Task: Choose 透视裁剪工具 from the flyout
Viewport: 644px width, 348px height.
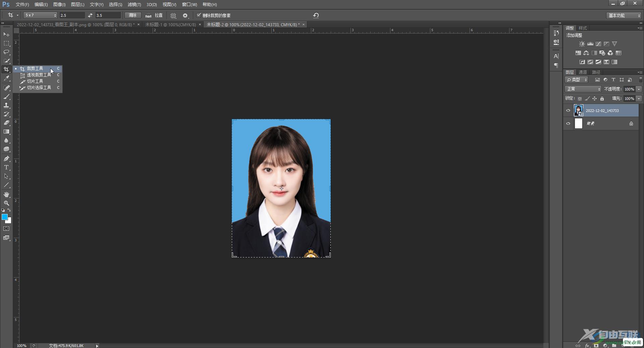Action: click(38, 75)
